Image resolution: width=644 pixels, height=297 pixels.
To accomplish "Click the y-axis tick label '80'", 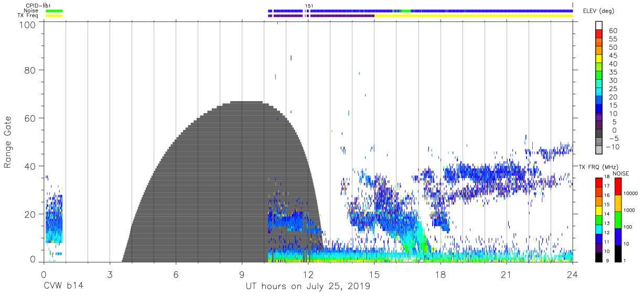I will coord(30,70).
